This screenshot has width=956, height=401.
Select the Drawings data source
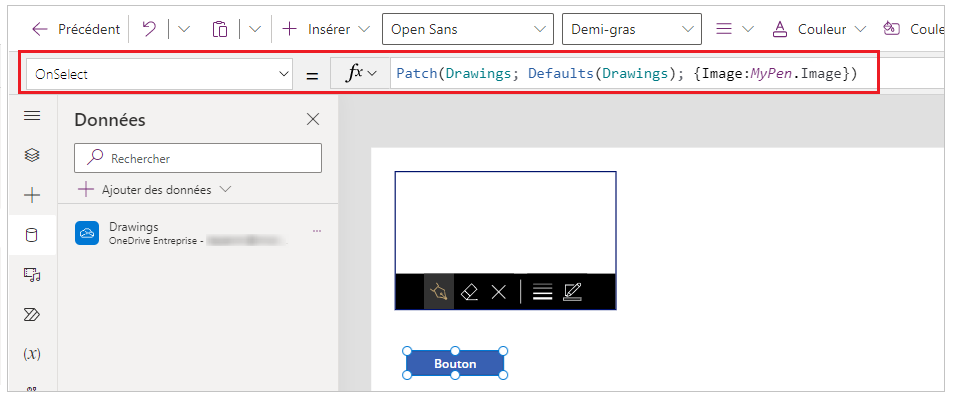click(198, 233)
